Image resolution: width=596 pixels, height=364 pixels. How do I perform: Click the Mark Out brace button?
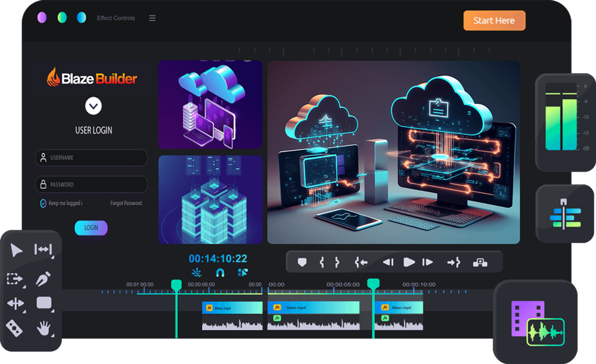tap(337, 262)
